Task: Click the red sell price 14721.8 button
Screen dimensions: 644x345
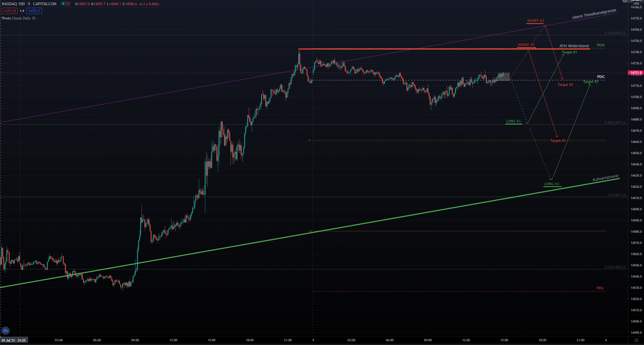Action: point(10,11)
